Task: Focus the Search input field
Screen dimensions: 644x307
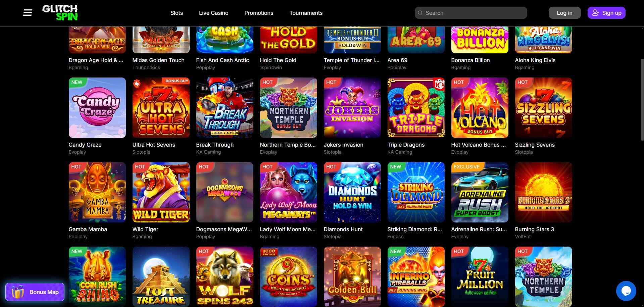Action: pyautogui.click(x=471, y=13)
